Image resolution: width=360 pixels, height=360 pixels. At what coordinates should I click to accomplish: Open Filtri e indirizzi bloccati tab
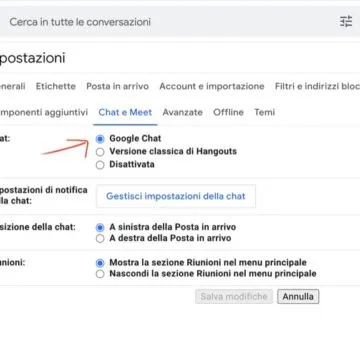tap(317, 86)
